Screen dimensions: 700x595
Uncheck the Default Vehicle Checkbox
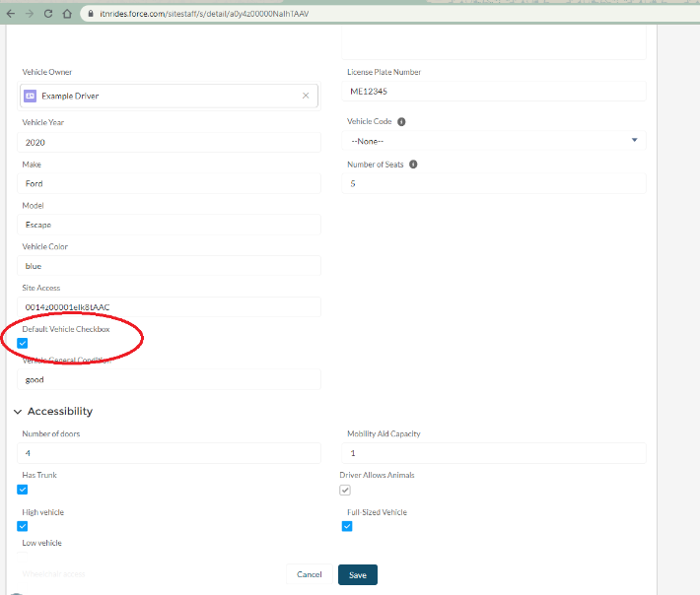tap(23, 343)
